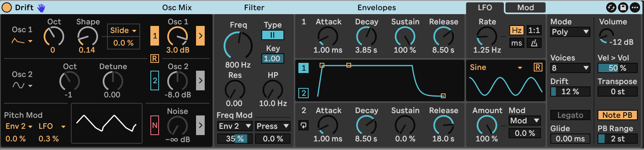Viewport: 644px width, 150px height.
Task: Open the device options ellipsis icon
Action: 635,7
